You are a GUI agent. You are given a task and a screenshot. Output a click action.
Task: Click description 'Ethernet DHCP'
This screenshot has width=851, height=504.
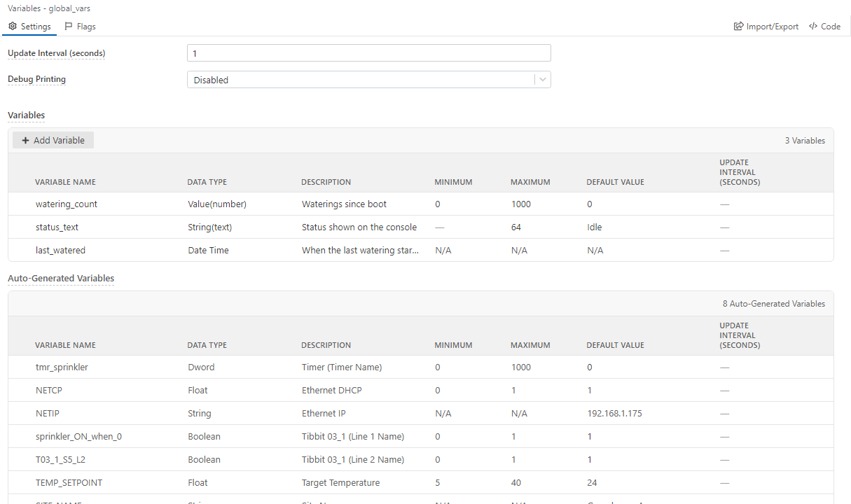[331, 390]
